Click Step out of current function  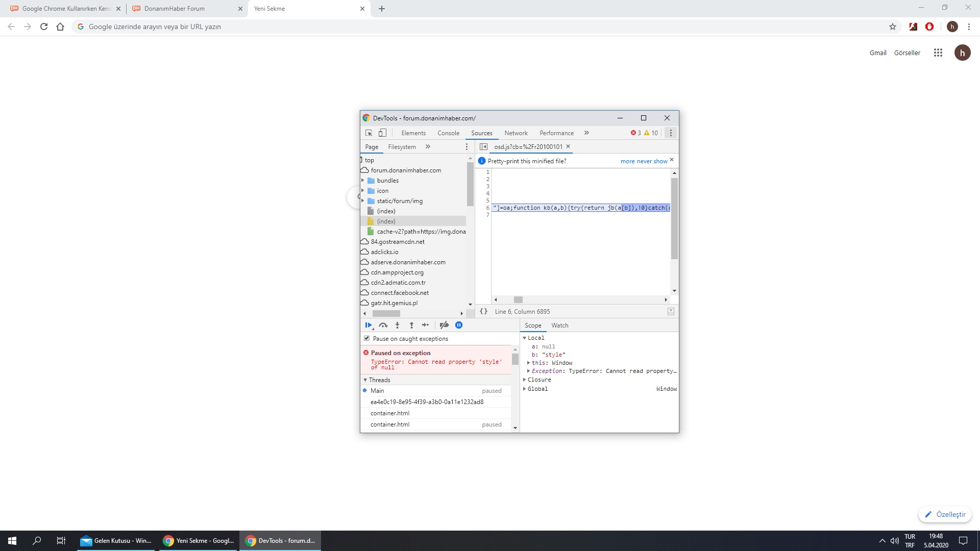[x=411, y=325]
